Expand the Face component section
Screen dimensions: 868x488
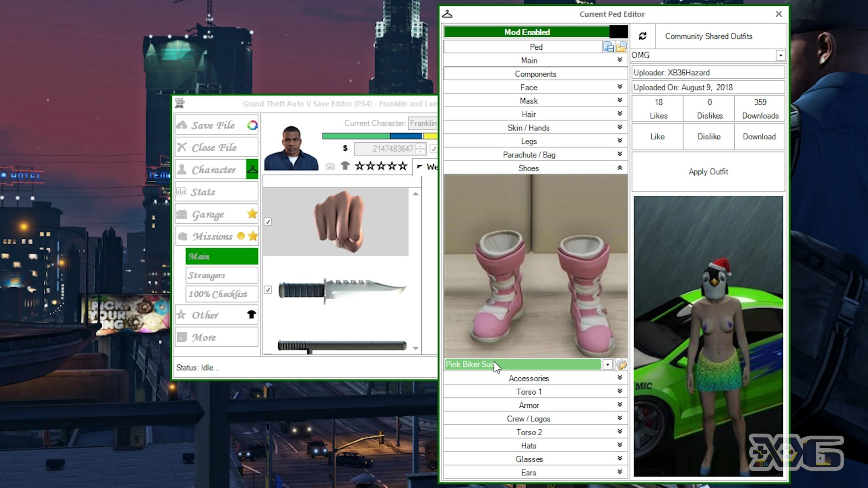[x=535, y=87]
